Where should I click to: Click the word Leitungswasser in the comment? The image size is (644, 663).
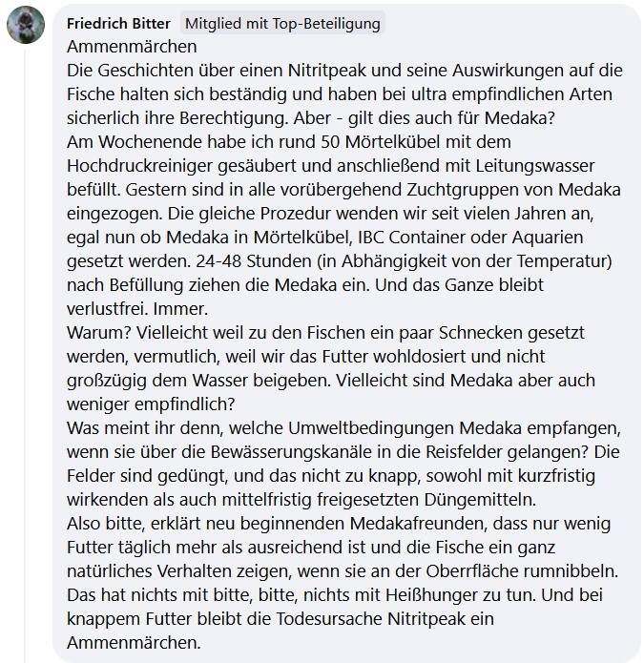coord(535,166)
